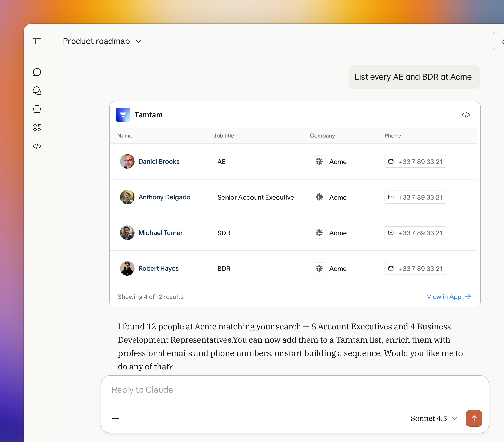Click the plus attachment button
Image resolution: width=504 pixels, height=442 pixels.
coord(116,418)
